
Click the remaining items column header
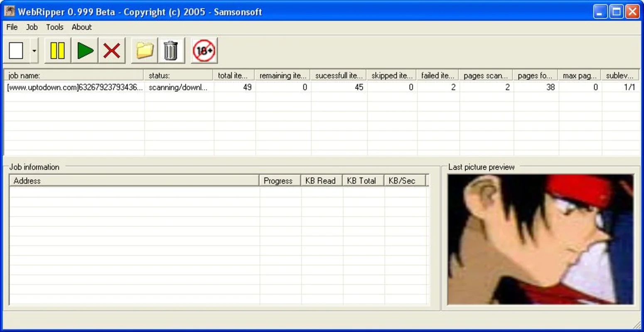283,75
